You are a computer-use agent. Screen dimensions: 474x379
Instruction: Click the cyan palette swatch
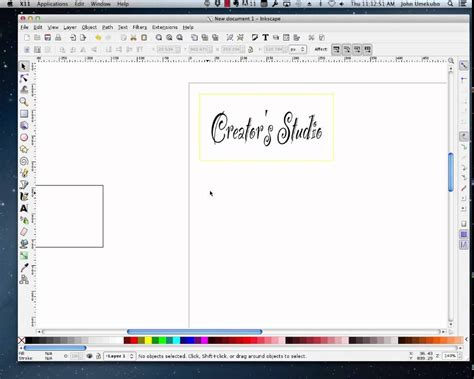pyautogui.click(x=176, y=340)
